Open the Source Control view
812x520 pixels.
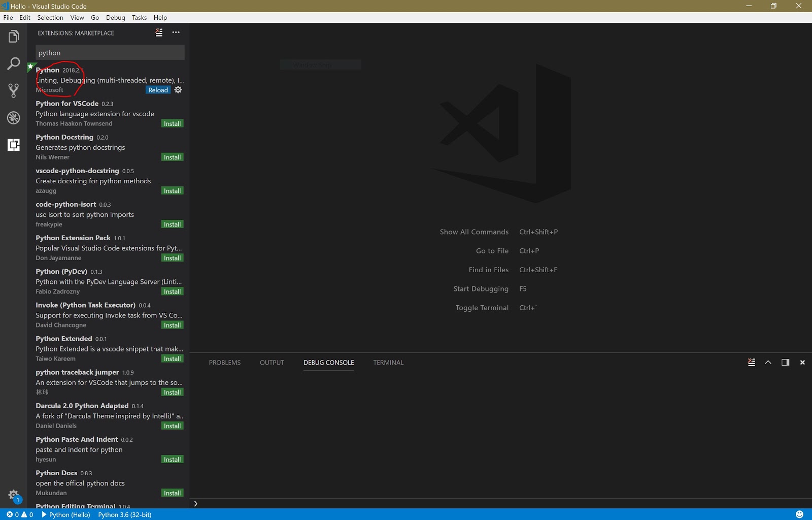pyautogui.click(x=14, y=90)
